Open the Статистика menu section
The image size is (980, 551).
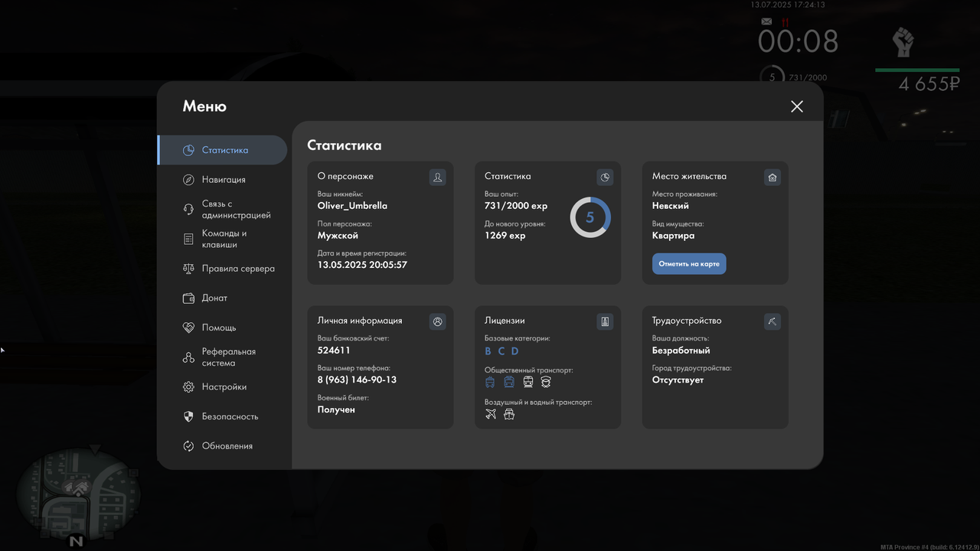click(x=222, y=150)
